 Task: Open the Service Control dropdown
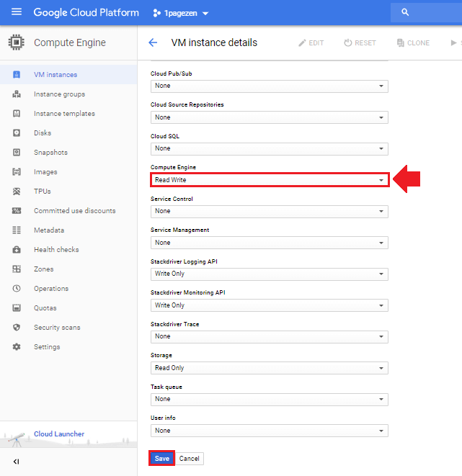click(x=269, y=211)
